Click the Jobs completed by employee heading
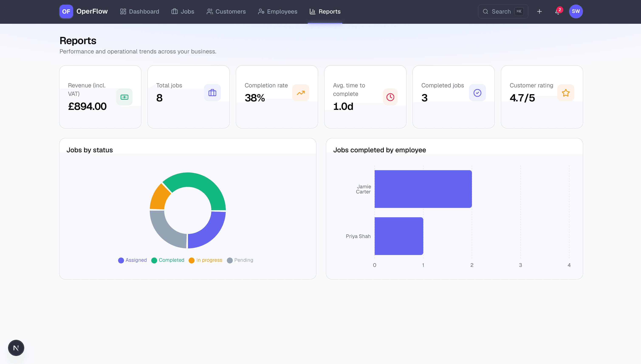 (380, 150)
